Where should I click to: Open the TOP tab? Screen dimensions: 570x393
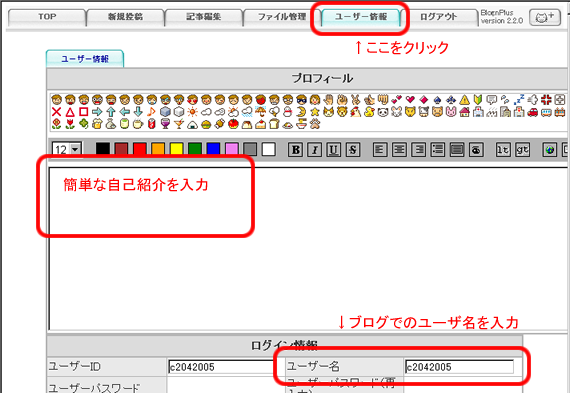tap(47, 17)
